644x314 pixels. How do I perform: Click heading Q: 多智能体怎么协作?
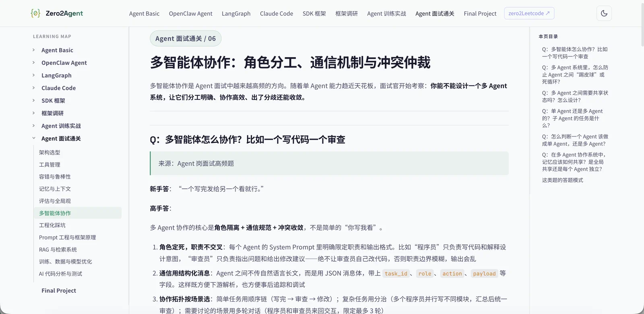[248, 140]
